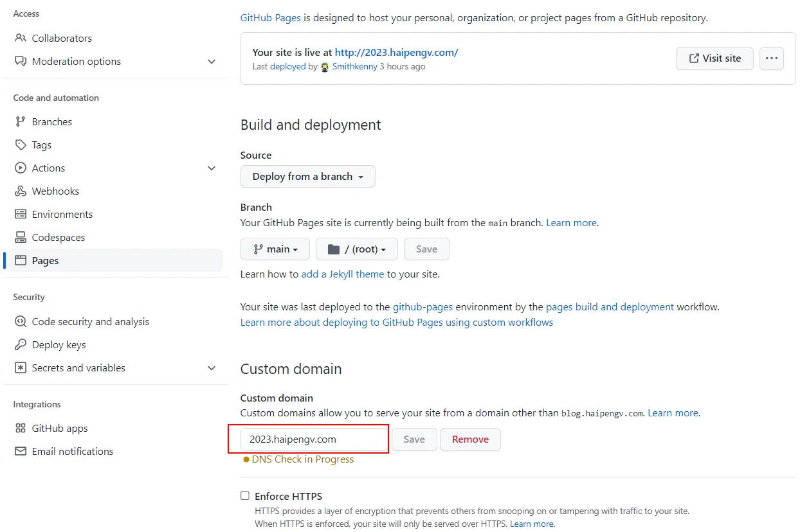Open pages build and deployment workflow link
Image resolution: width=800 pixels, height=532 pixels.
pyautogui.click(x=610, y=306)
